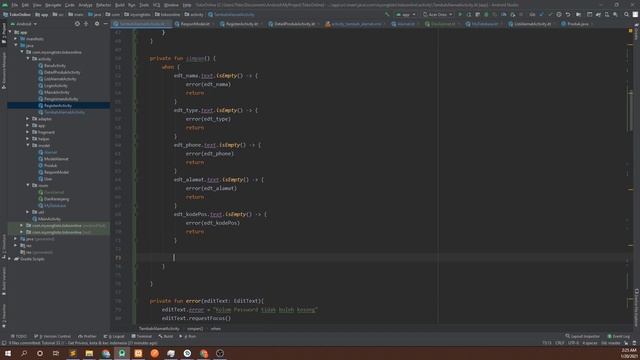
Task: Expand the manifests folder
Action: [x=16, y=39]
